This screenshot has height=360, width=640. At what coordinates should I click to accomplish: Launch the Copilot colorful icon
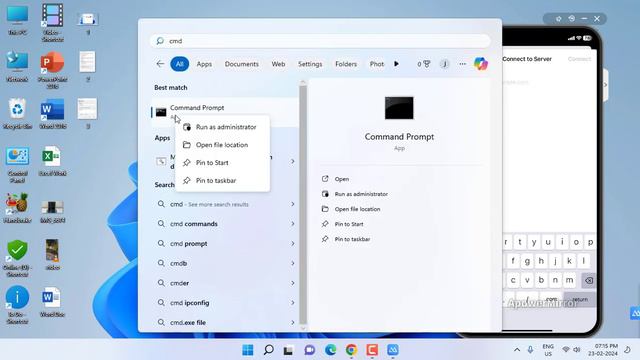481,64
